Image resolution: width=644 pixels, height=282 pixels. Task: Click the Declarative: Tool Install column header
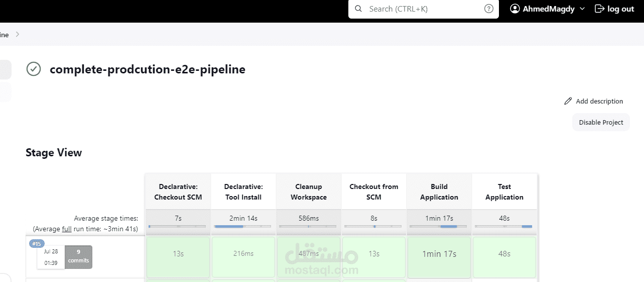pyautogui.click(x=243, y=192)
